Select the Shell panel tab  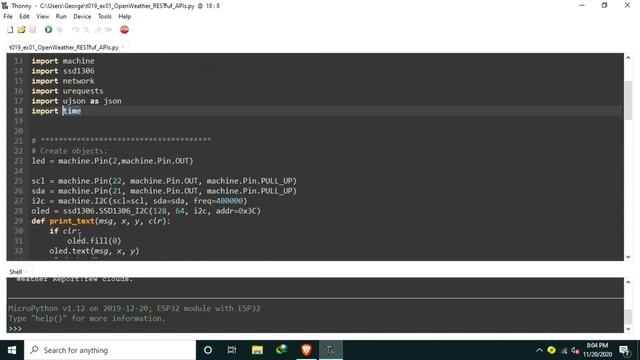pyautogui.click(x=16, y=272)
